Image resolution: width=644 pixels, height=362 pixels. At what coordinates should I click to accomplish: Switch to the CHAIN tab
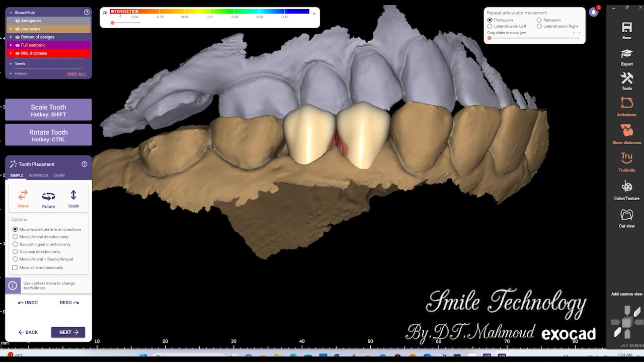(x=59, y=175)
